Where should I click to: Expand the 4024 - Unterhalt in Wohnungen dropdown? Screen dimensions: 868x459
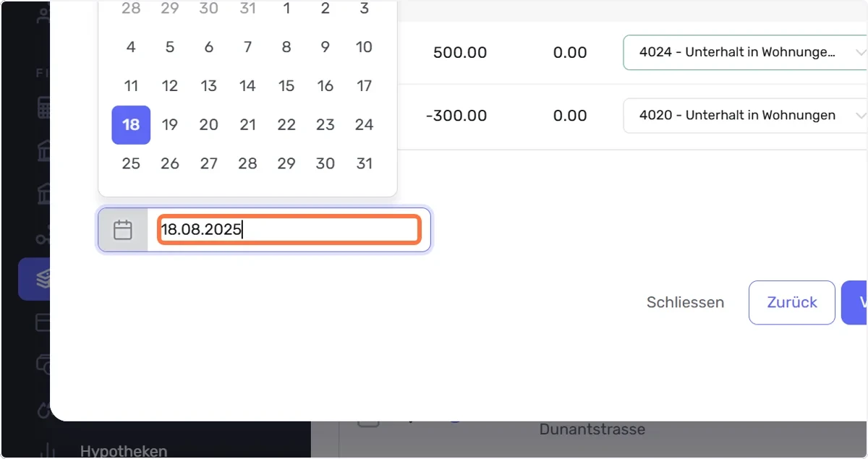pos(745,52)
